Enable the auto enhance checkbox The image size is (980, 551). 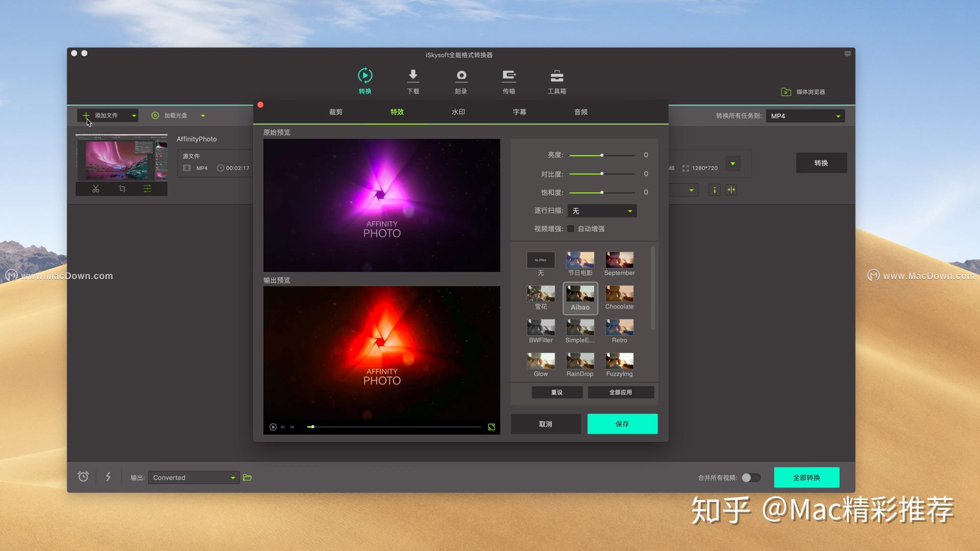(x=571, y=229)
